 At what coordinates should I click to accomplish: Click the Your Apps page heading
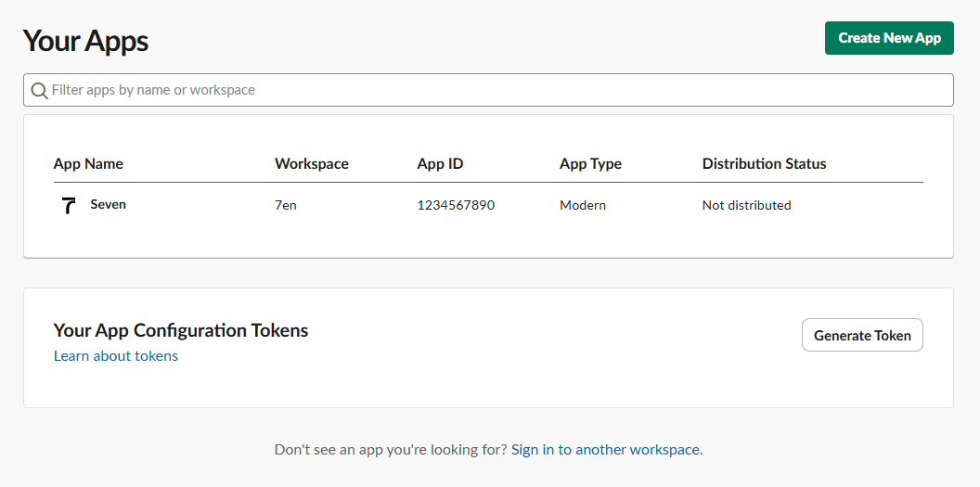coord(85,41)
